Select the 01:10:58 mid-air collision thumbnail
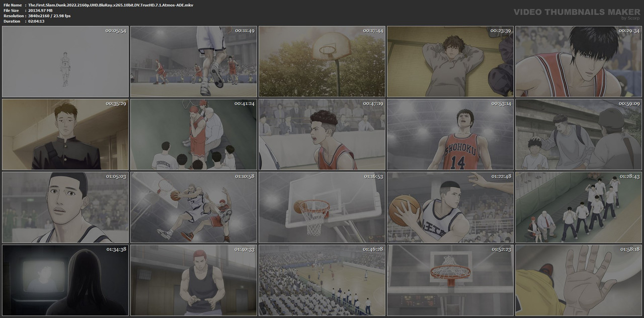 [194, 207]
